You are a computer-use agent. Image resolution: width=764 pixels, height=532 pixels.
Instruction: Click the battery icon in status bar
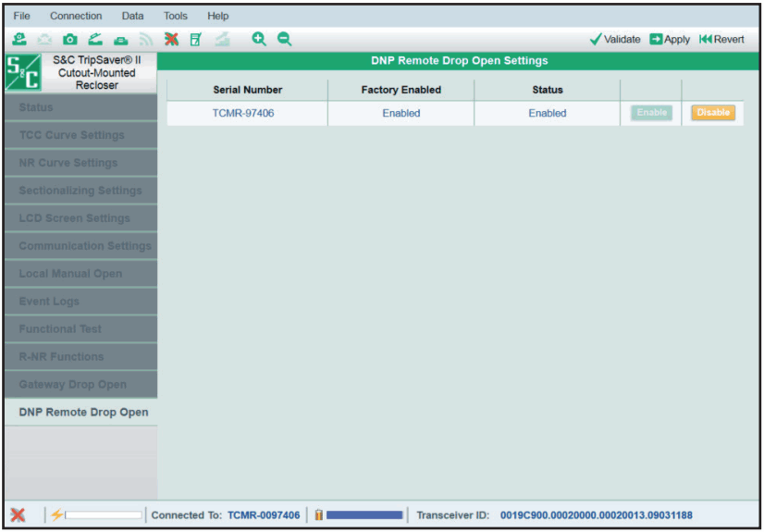[319, 515]
